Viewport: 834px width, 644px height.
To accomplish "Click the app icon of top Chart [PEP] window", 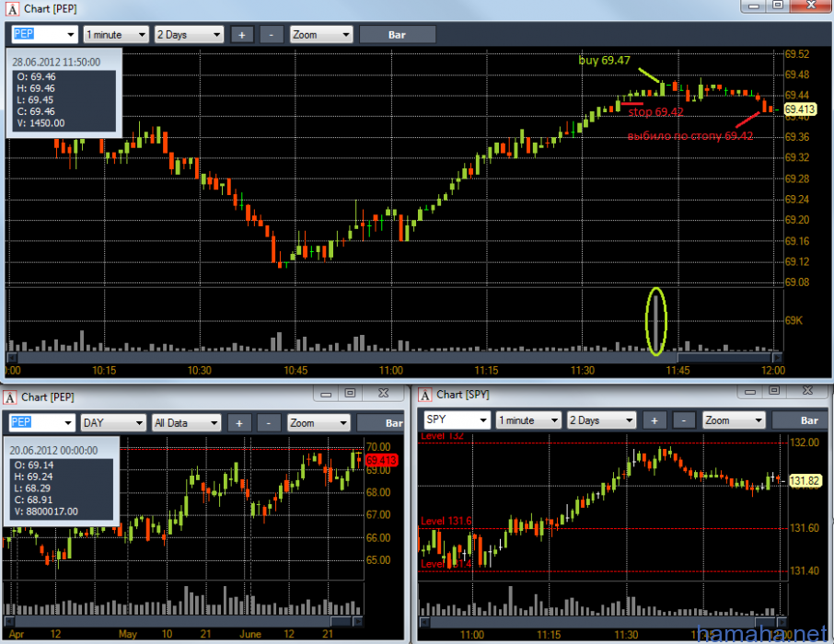I will (x=12, y=9).
